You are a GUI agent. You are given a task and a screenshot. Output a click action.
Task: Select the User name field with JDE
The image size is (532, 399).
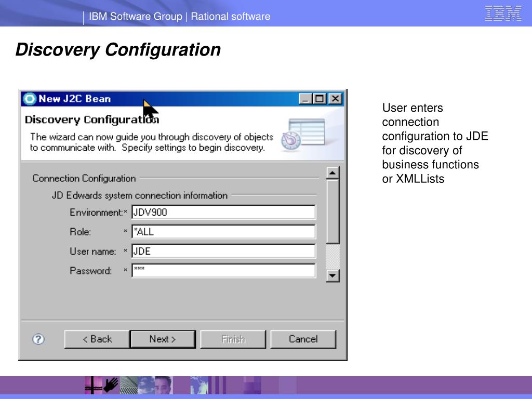(x=223, y=251)
